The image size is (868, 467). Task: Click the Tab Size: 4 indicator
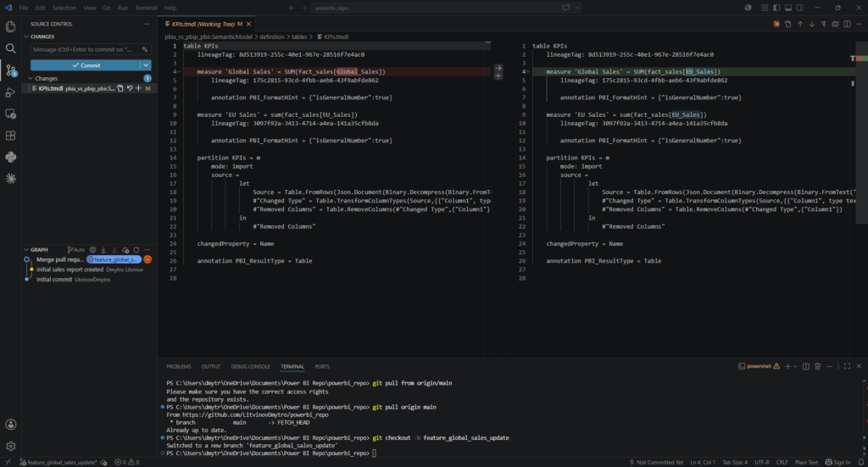(x=735, y=462)
